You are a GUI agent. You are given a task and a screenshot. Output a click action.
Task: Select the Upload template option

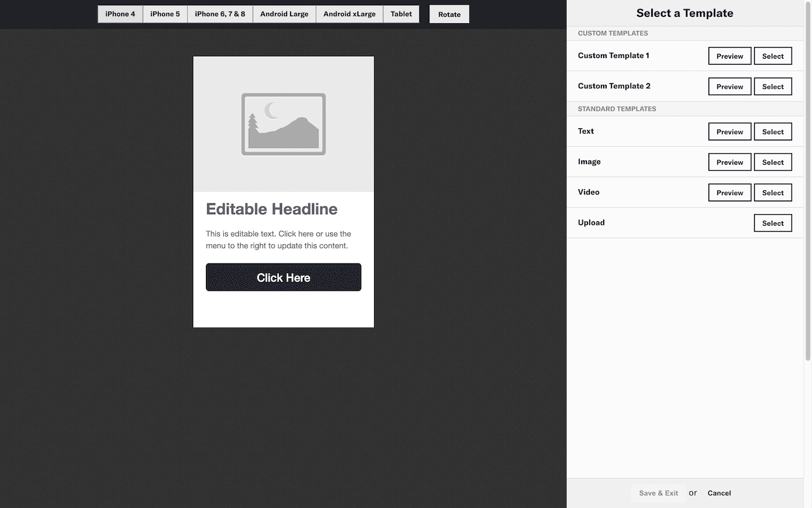(773, 223)
